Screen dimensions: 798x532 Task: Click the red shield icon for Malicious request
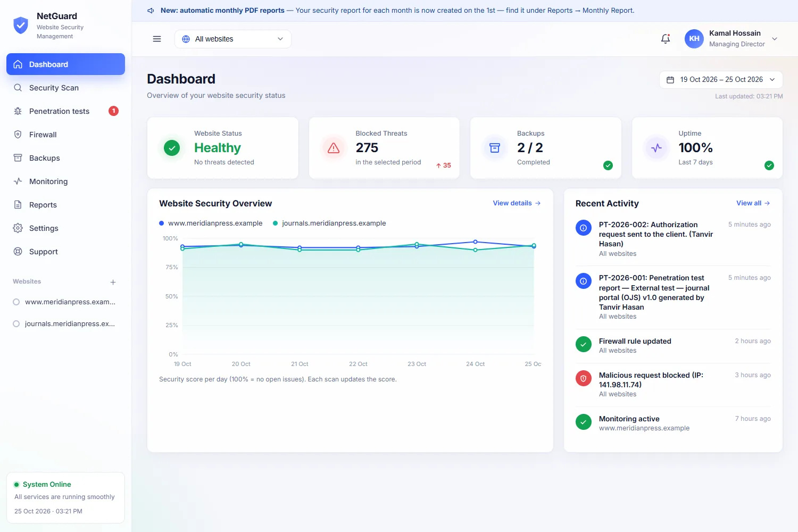click(x=584, y=378)
